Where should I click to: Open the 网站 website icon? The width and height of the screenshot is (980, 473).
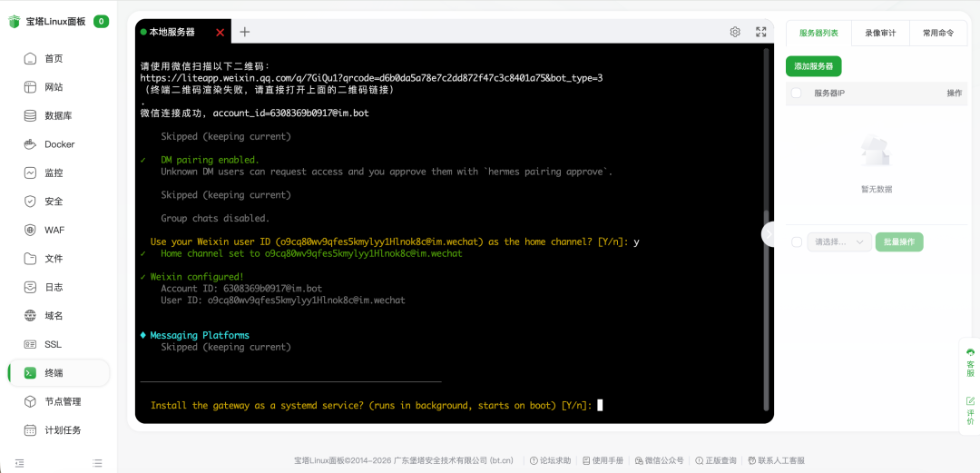point(31,87)
